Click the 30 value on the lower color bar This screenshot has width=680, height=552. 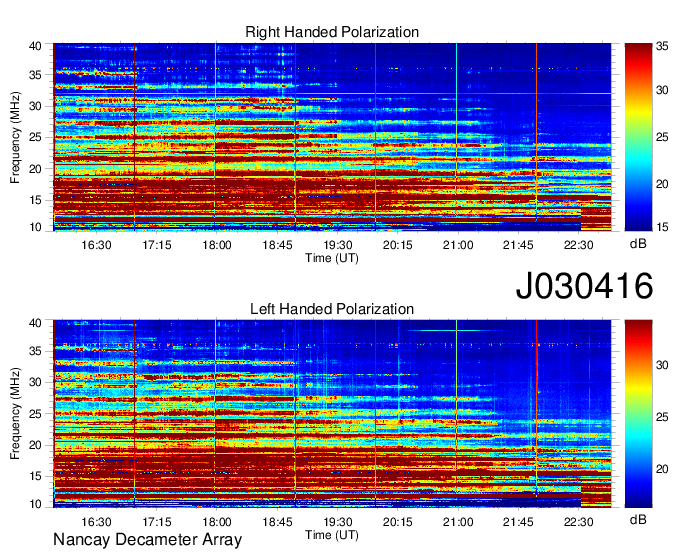(x=662, y=365)
